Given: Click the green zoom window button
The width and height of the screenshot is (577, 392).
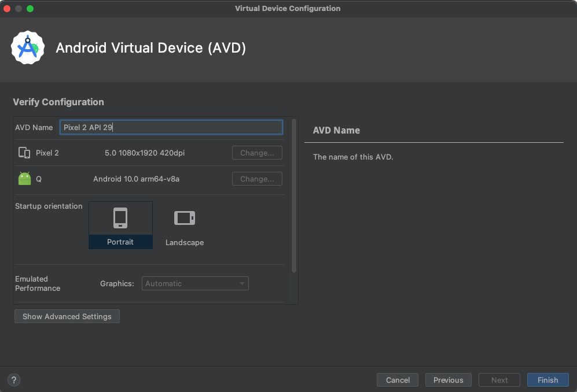Looking at the screenshot, I should (x=30, y=9).
